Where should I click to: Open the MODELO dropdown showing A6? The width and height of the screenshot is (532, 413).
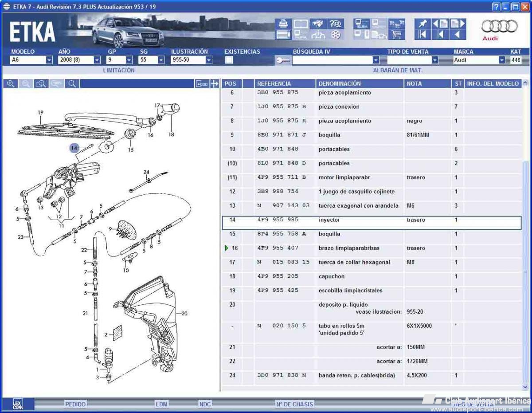(31, 60)
